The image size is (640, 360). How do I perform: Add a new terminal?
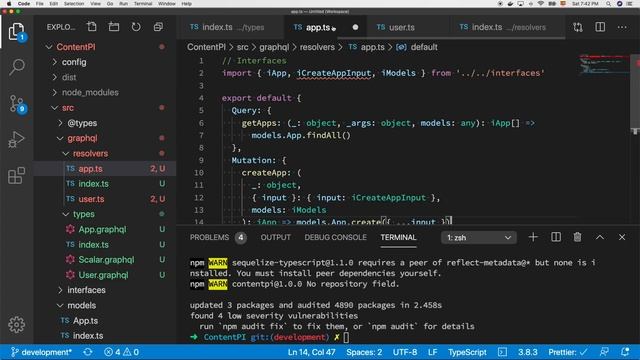tap(533, 237)
